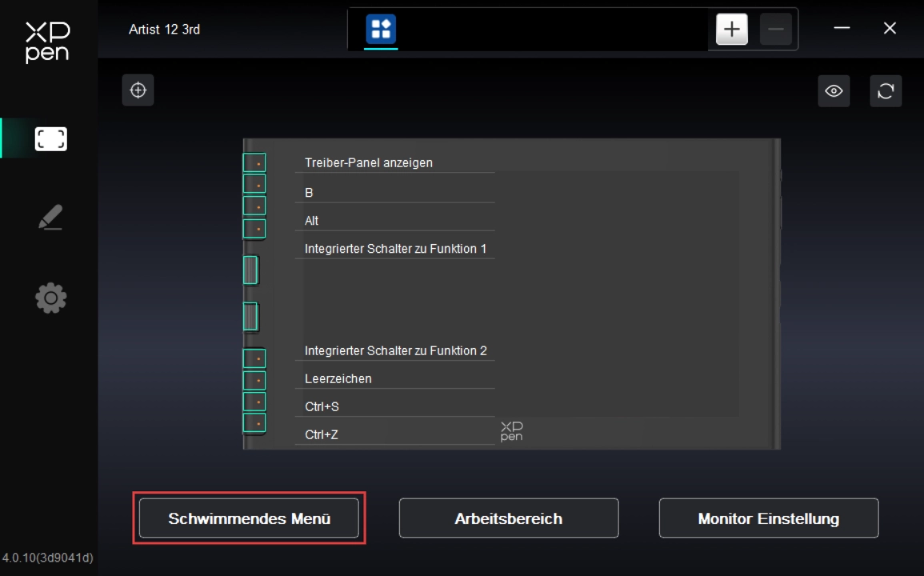Change the Ctrl+Z shortcut key assignment

322,434
